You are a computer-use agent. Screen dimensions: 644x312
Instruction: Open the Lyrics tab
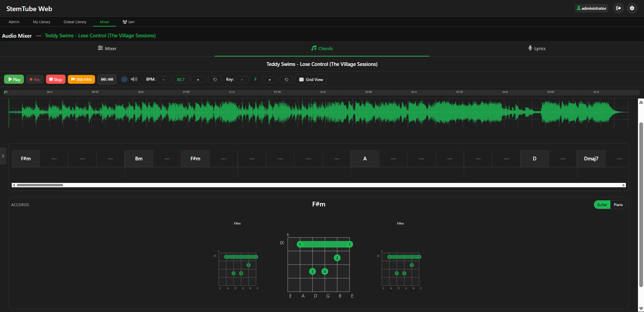537,48
